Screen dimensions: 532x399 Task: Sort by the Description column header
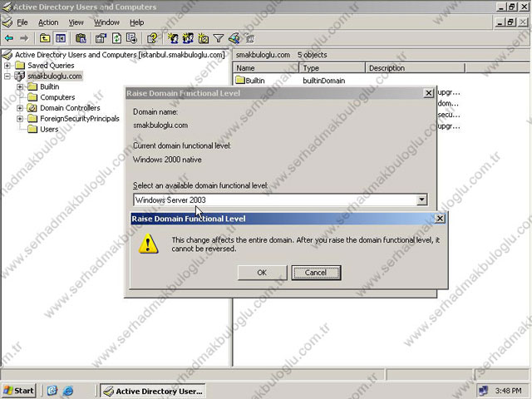pyautogui.click(x=415, y=68)
